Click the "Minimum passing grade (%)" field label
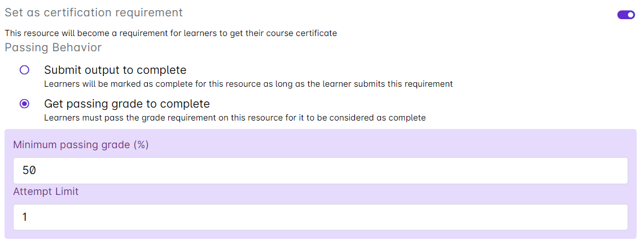 (81, 145)
